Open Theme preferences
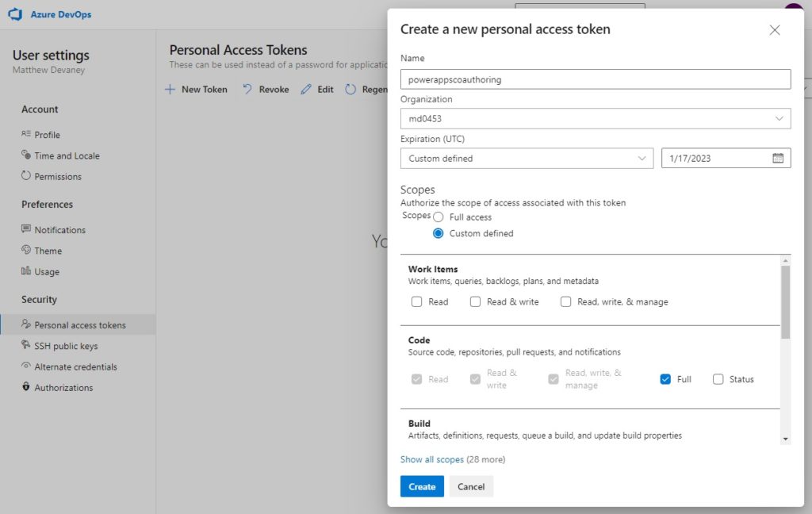Image resolution: width=812 pixels, height=514 pixels. coord(48,251)
